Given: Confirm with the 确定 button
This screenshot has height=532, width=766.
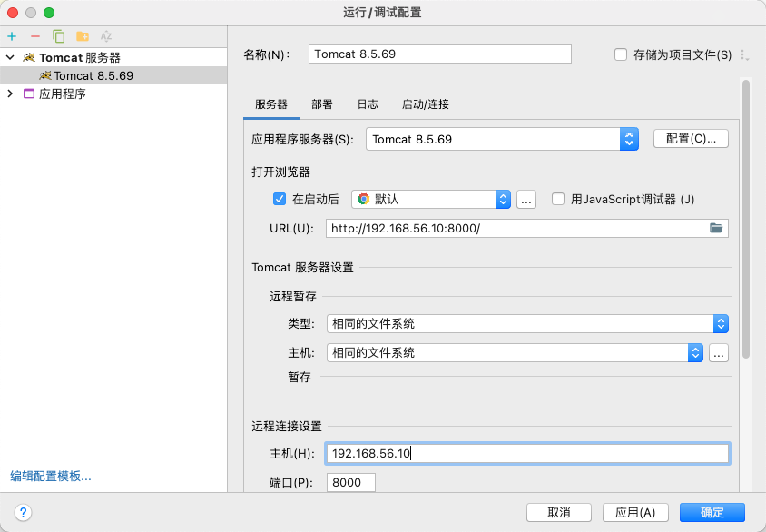Looking at the screenshot, I should 712,512.
